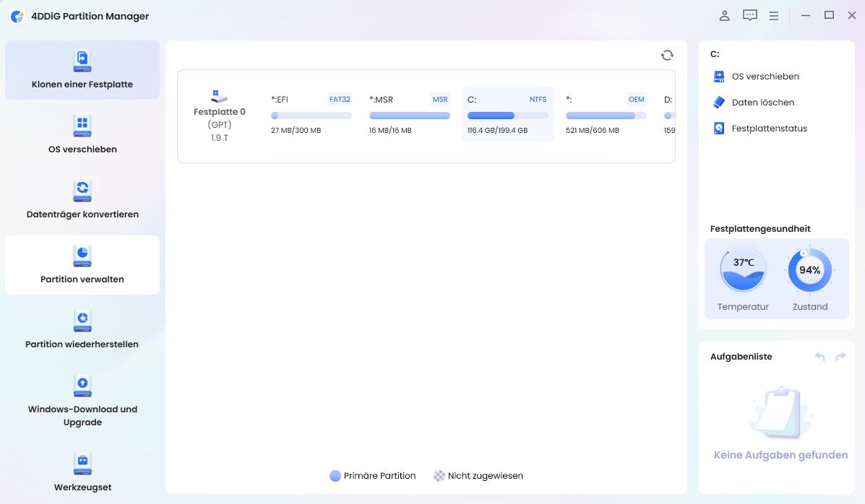Select the OEM partition block
The width and height of the screenshot is (865, 504).
pos(606,115)
